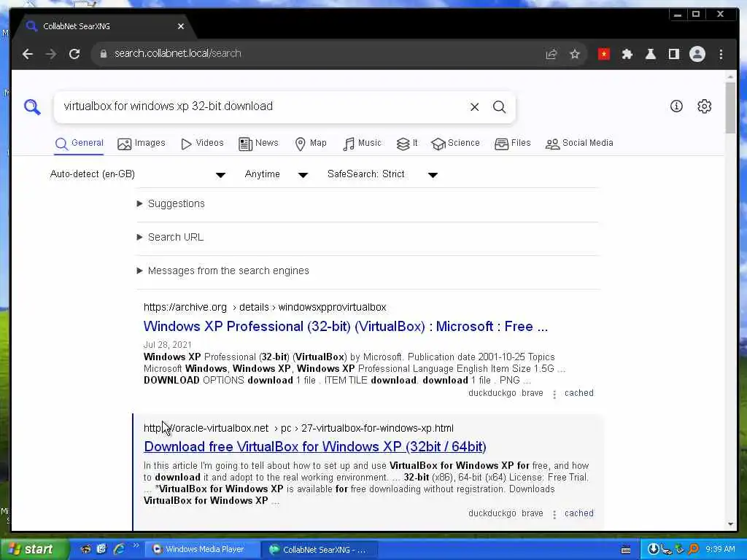Open the preferences gear icon
The image size is (747, 560).
coord(704,106)
